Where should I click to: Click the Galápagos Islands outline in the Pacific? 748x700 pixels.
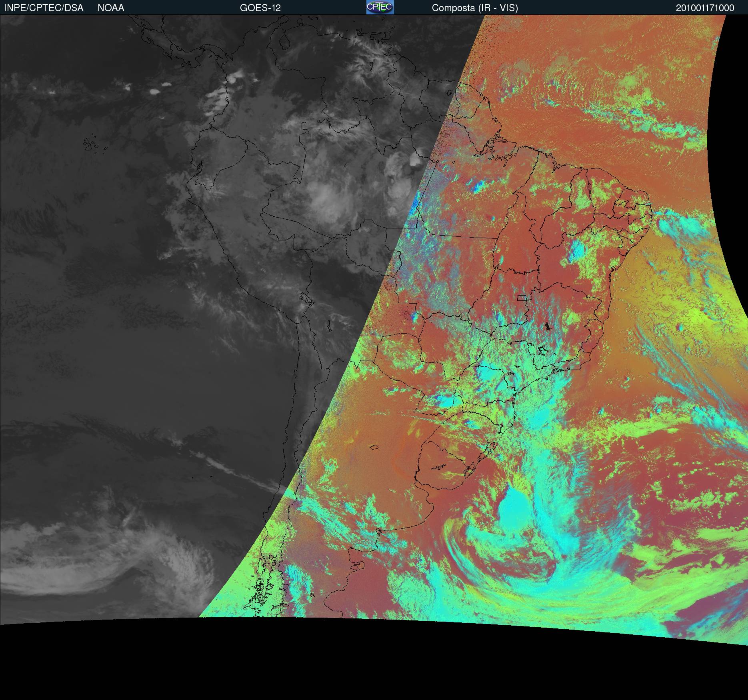pos(91,145)
